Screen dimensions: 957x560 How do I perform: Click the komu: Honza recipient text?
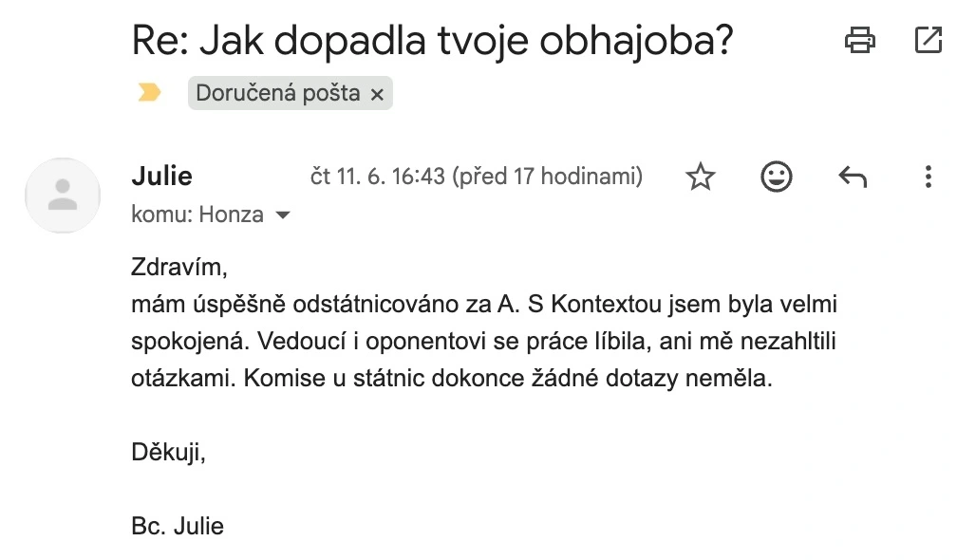197,215
